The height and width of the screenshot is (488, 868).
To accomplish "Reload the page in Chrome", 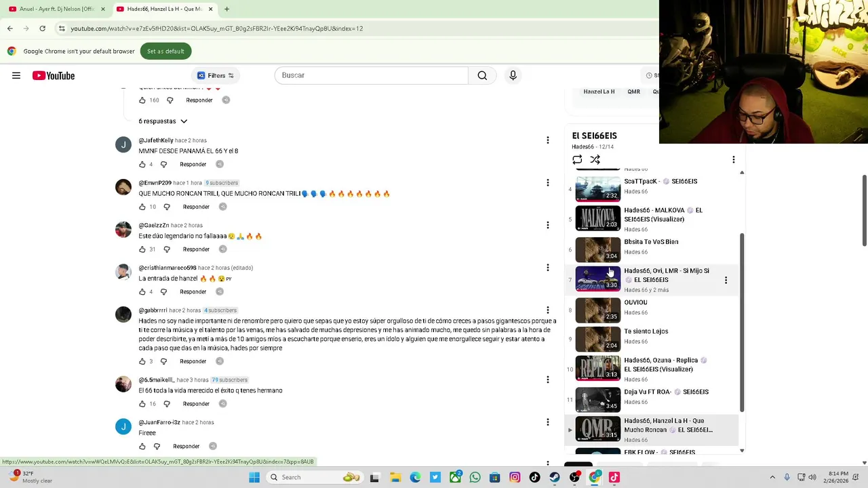I will [x=42, y=28].
